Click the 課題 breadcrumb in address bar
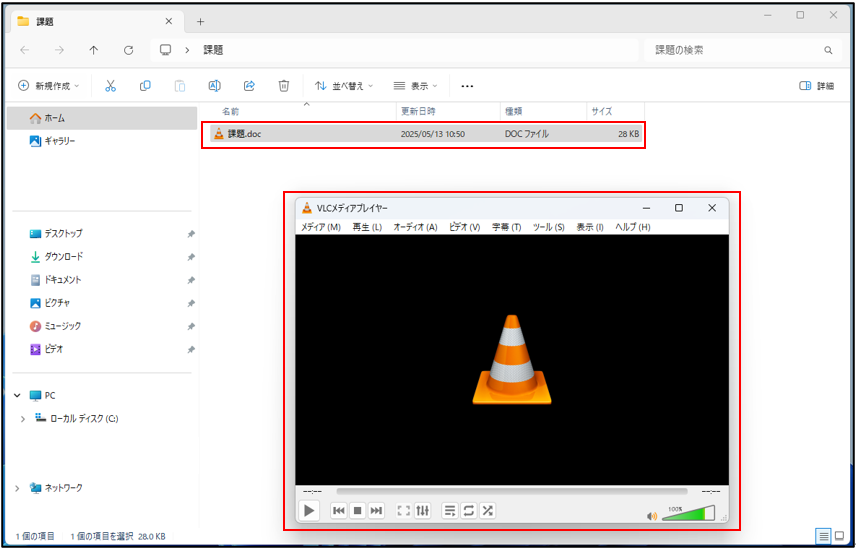856x549 pixels. coord(213,50)
